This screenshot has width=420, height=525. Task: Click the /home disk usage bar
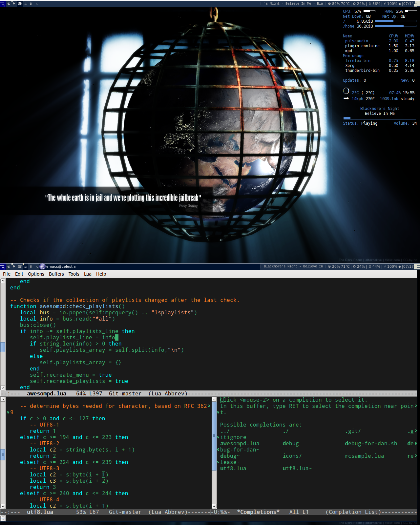(x=396, y=26)
